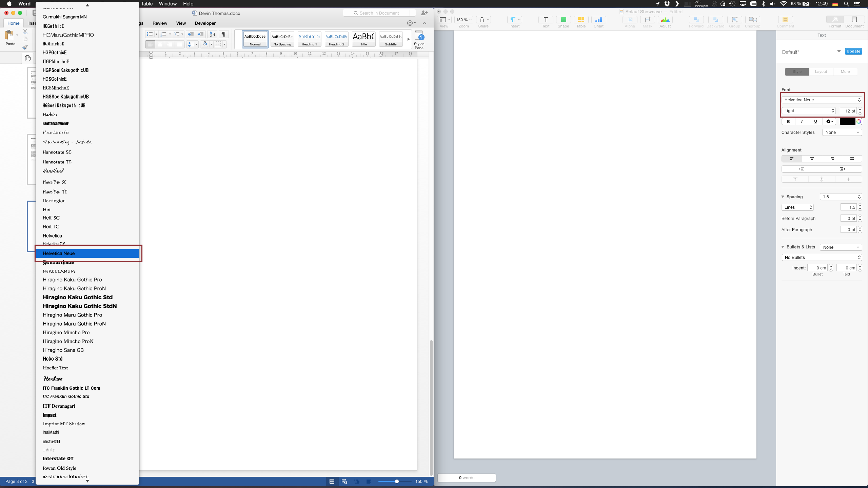
Task: Click the Before Paragraph 0 pt field
Action: (x=848, y=219)
